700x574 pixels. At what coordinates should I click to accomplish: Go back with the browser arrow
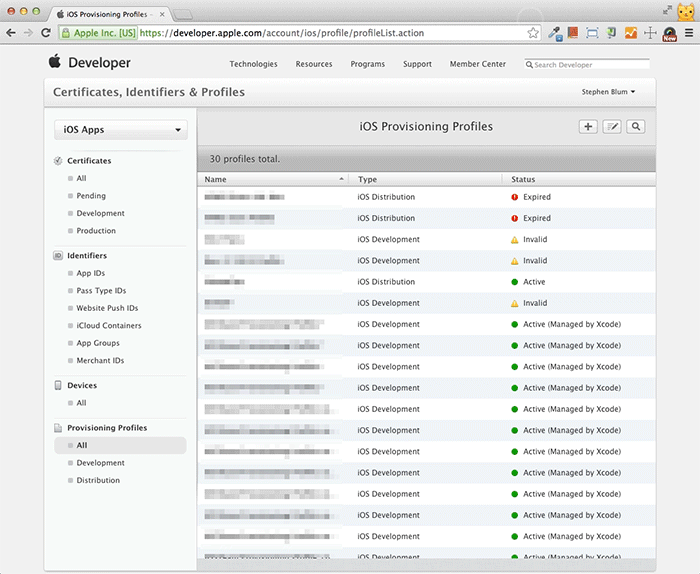click(11, 33)
